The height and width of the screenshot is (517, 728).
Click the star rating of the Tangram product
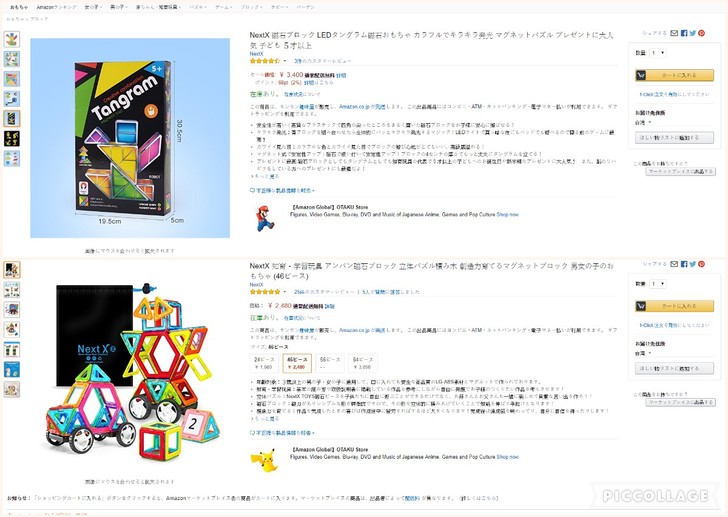pyautogui.click(x=265, y=61)
